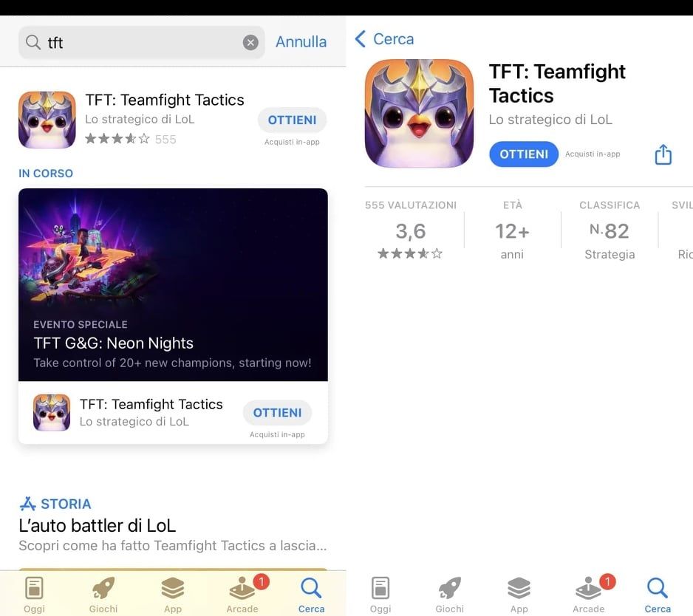
Task: Switch to the Oggi tab on the search screen
Action: coord(35,595)
